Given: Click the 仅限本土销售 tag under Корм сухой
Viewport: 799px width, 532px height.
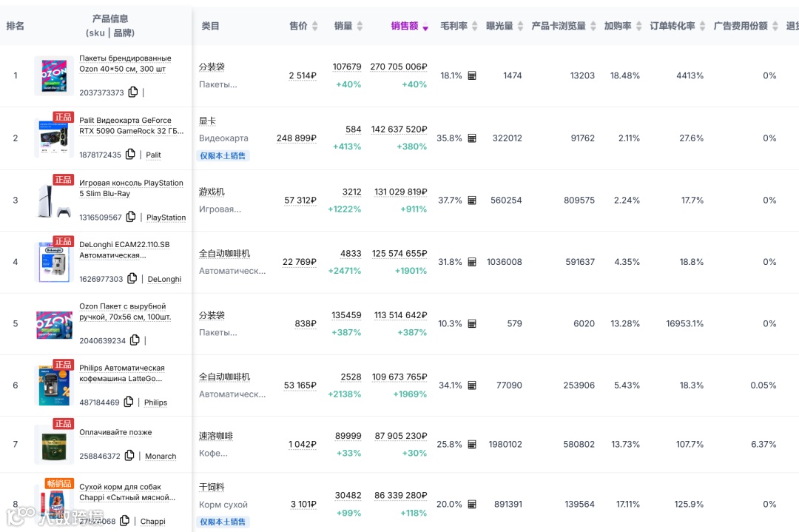Looking at the screenshot, I should (x=223, y=522).
